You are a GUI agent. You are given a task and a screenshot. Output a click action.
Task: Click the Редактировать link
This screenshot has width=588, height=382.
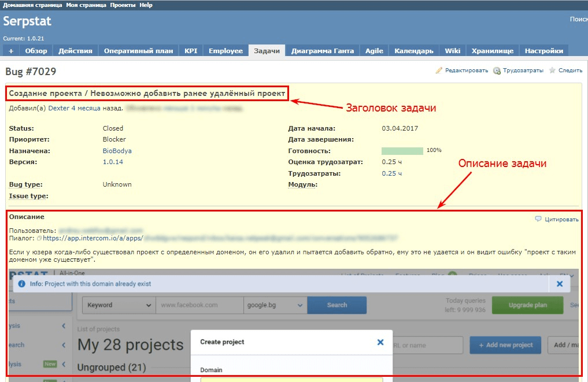click(467, 70)
